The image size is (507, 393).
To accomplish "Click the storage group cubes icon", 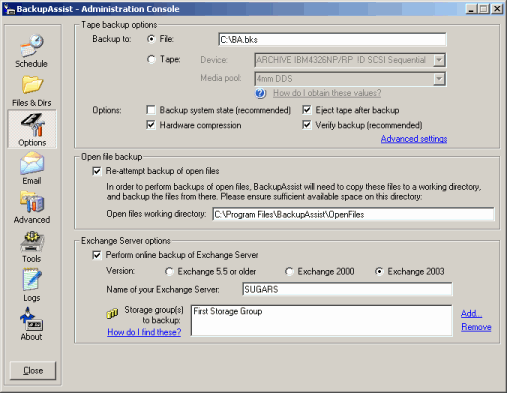I will [x=112, y=313].
